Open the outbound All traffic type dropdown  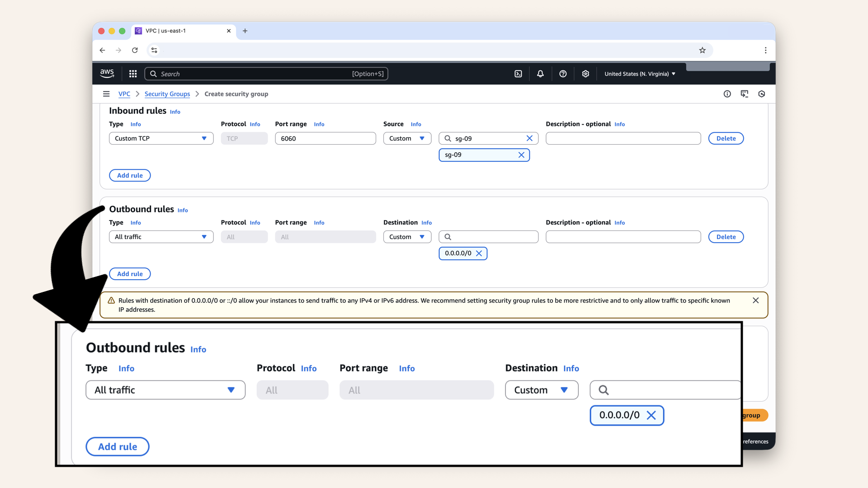pos(161,237)
